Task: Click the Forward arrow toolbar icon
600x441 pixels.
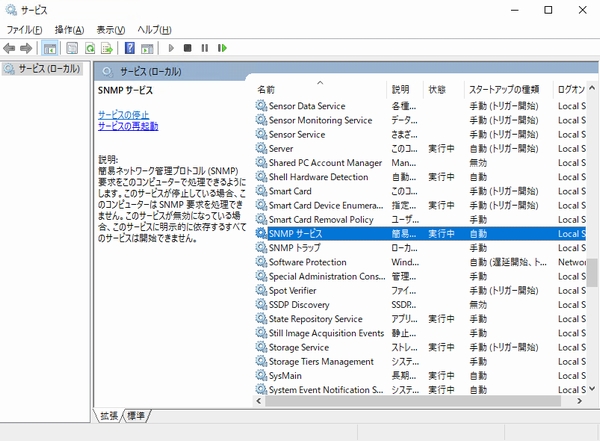Action: click(x=26, y=48)
